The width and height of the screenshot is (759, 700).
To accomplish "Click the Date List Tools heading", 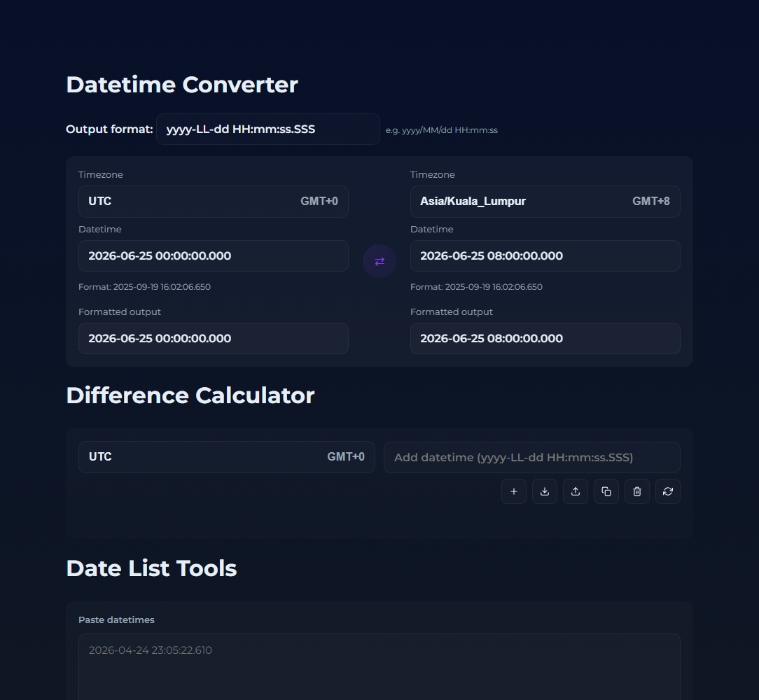I will tap(151, 568).
